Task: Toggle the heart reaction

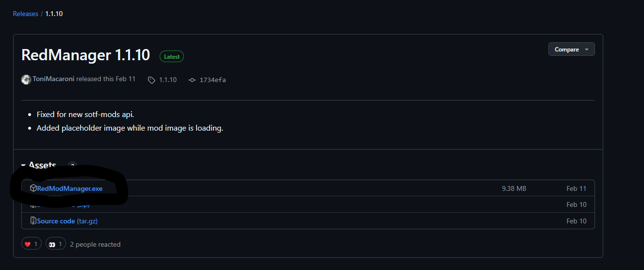Action: (x=31, y=244)
